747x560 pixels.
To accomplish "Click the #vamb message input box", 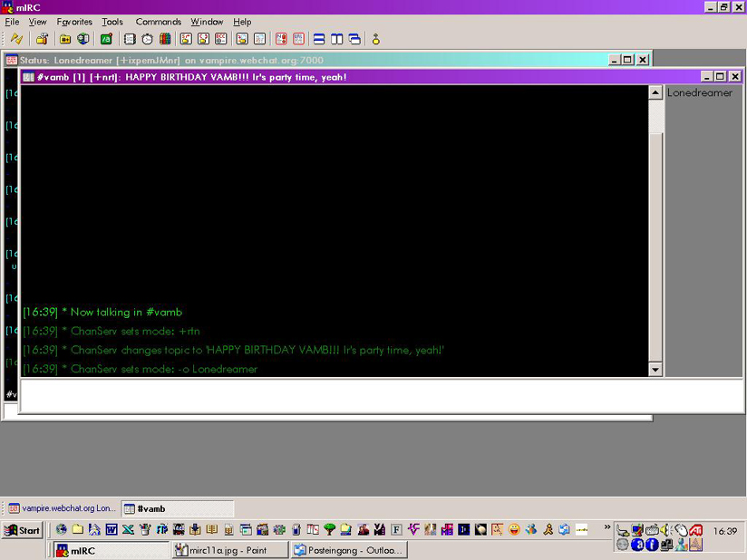I will (x=381, y=396).
